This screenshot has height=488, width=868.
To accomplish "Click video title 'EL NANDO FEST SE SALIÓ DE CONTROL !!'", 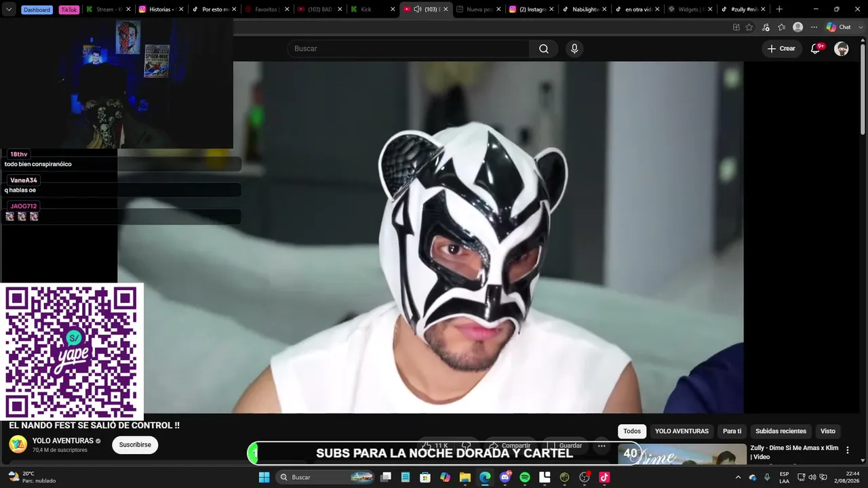I will (x=94, y=426).
